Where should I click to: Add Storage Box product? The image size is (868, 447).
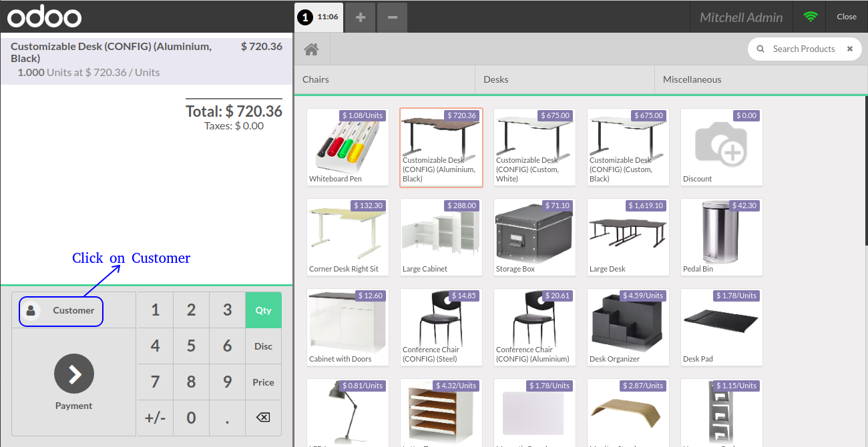pyautogui.click(x=535, y=238)
